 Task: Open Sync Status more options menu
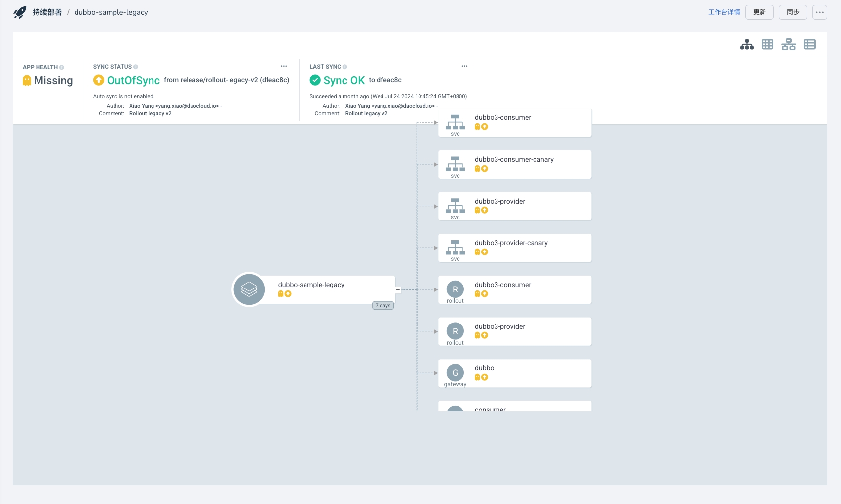point(284,66)
